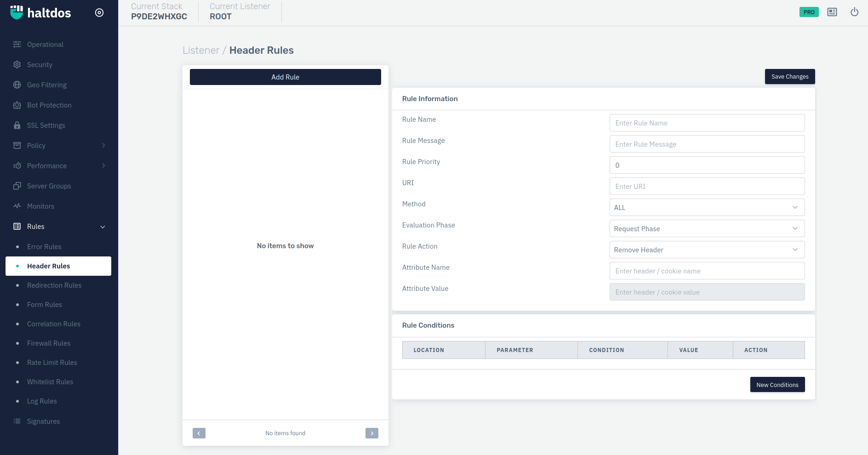Click the Monitors pulse icon
Screen dimensions: 868x455
click(17, 206)
